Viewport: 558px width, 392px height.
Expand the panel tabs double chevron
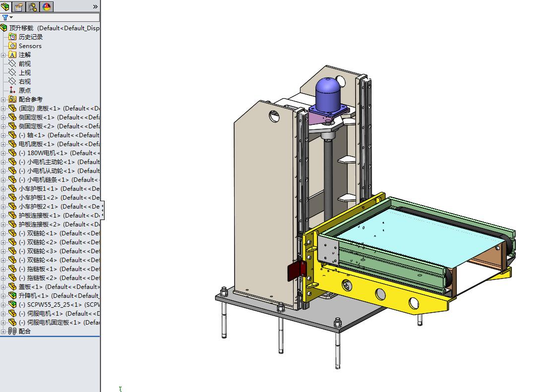click(x=95, y=7)
